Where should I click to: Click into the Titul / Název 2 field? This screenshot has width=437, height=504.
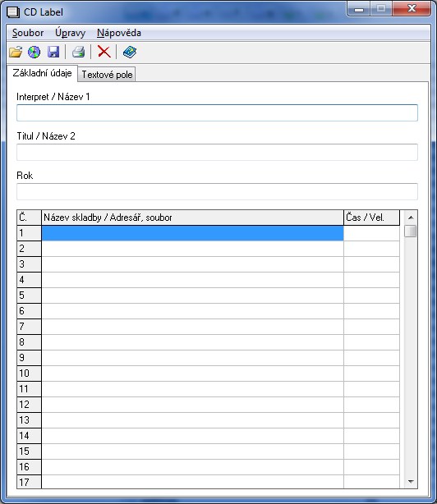[217, 152]
